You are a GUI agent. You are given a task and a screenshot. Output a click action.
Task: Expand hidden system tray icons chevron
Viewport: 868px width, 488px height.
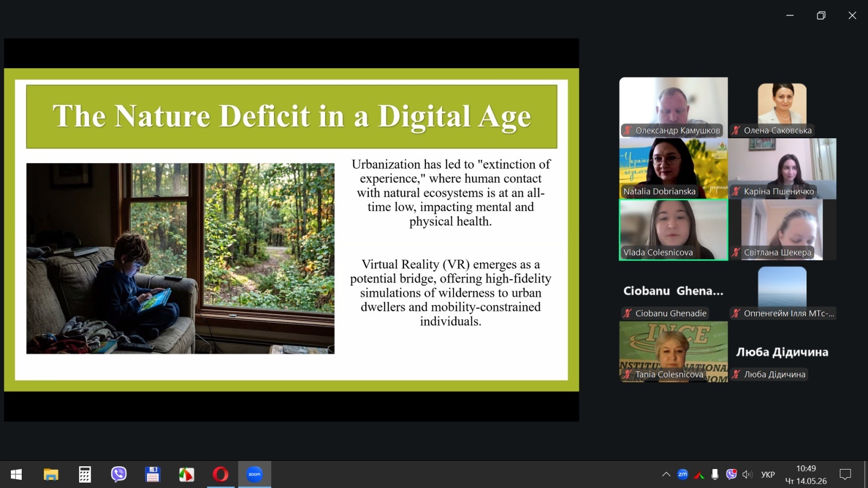pyautogui.click(x=666, y=474)
